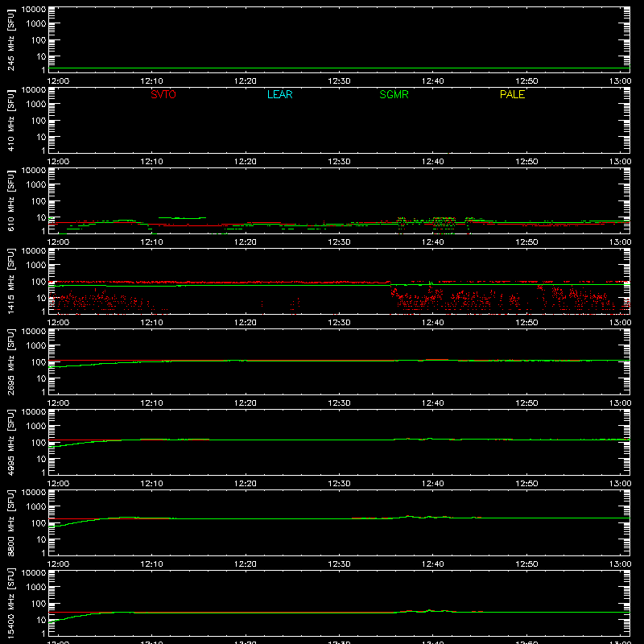Click the 100 y-axis label of 245 MHz plot
Image resolution: width=644 pixels, height=644 pixels.
coord(39,40)
